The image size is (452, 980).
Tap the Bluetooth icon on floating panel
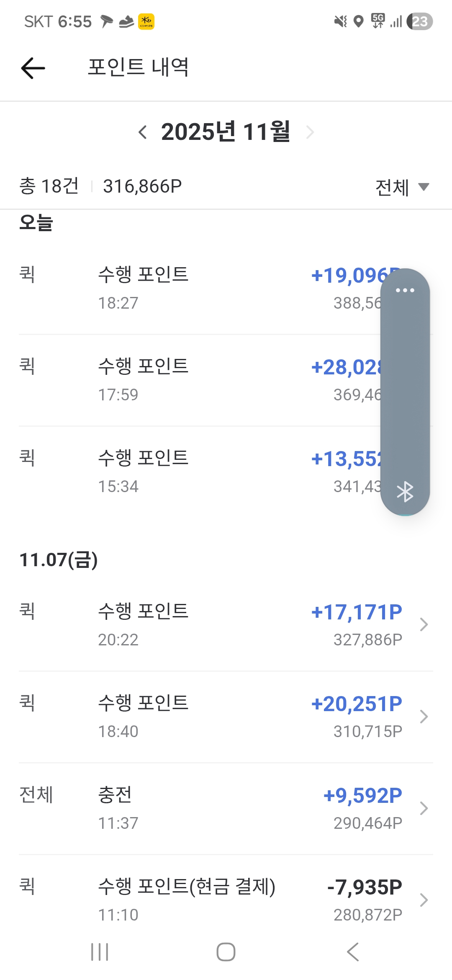tap(405, 492)
